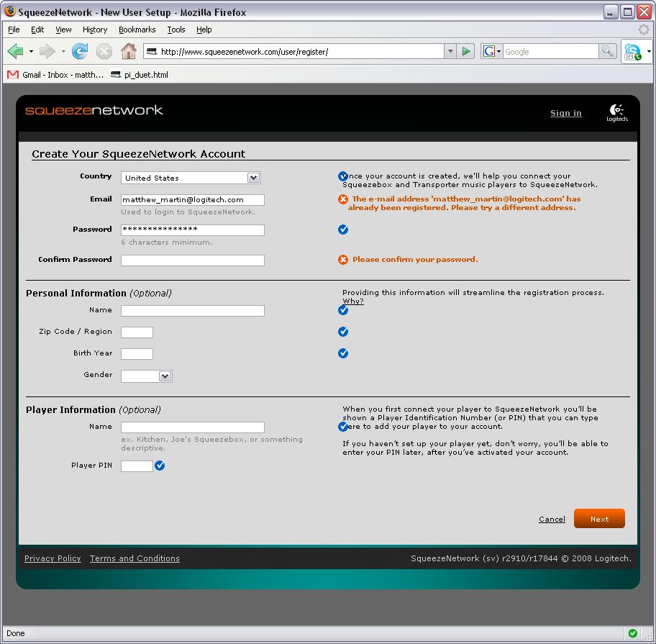656x644 pixels.
Task: Click the Cancel link
Action: (x=552, y=520)
